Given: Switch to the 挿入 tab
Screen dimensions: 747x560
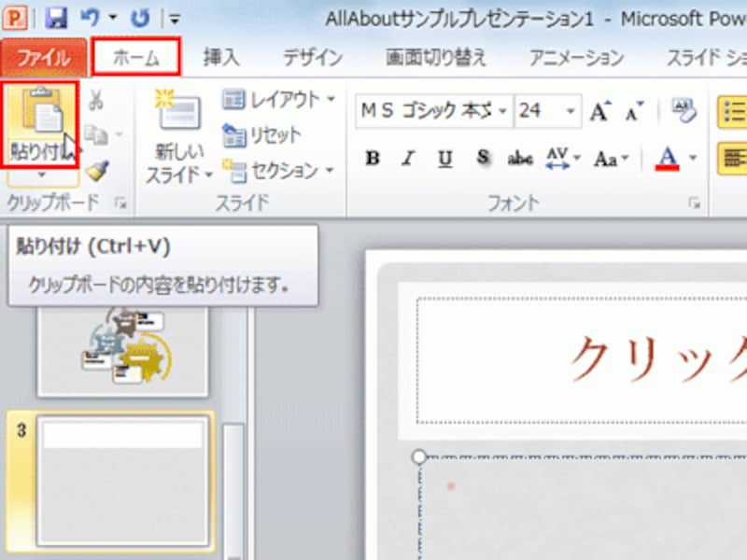Looking at the screenshot, I should pos(221,58).
